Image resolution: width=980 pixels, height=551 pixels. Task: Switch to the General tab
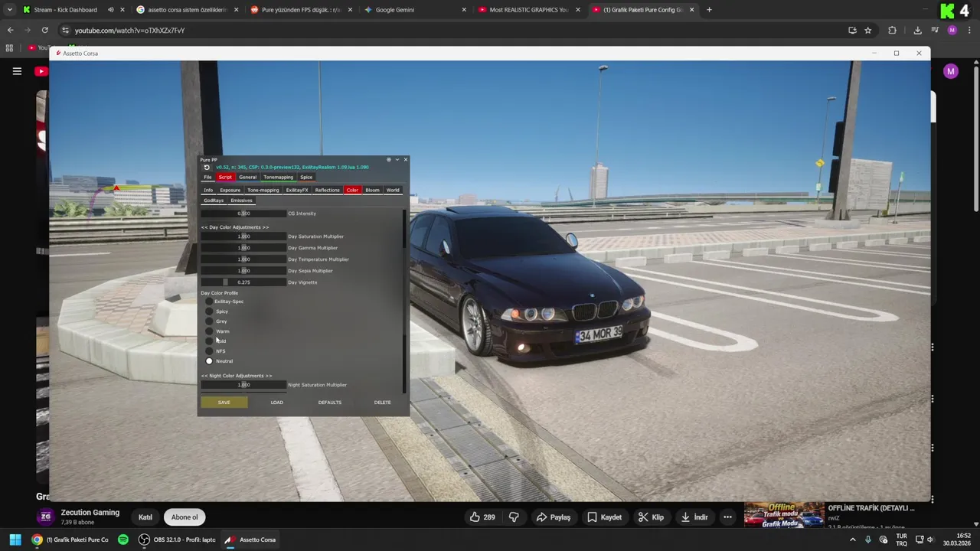click(x=247, y=178)
